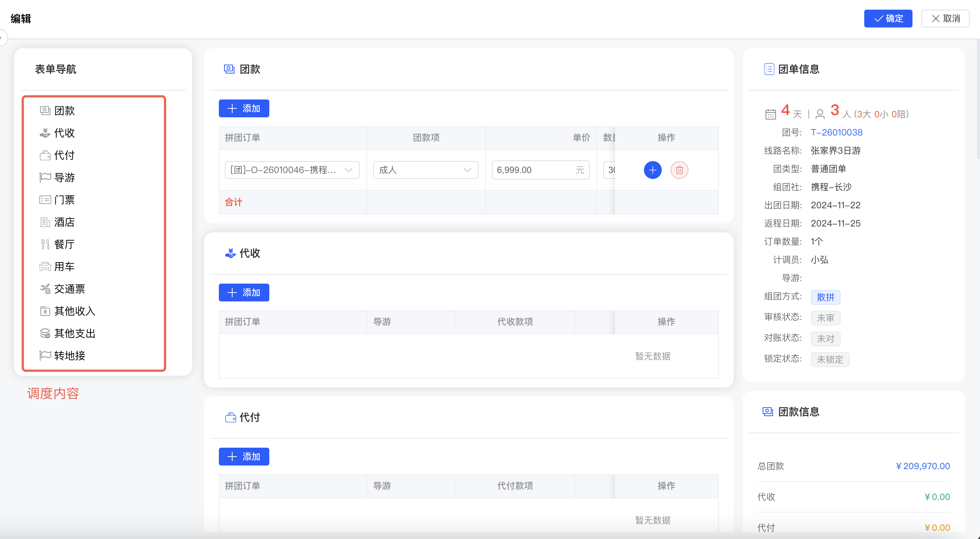
Task: Click the 其他支出 coins navigation icon
Action: click(45, 333)
